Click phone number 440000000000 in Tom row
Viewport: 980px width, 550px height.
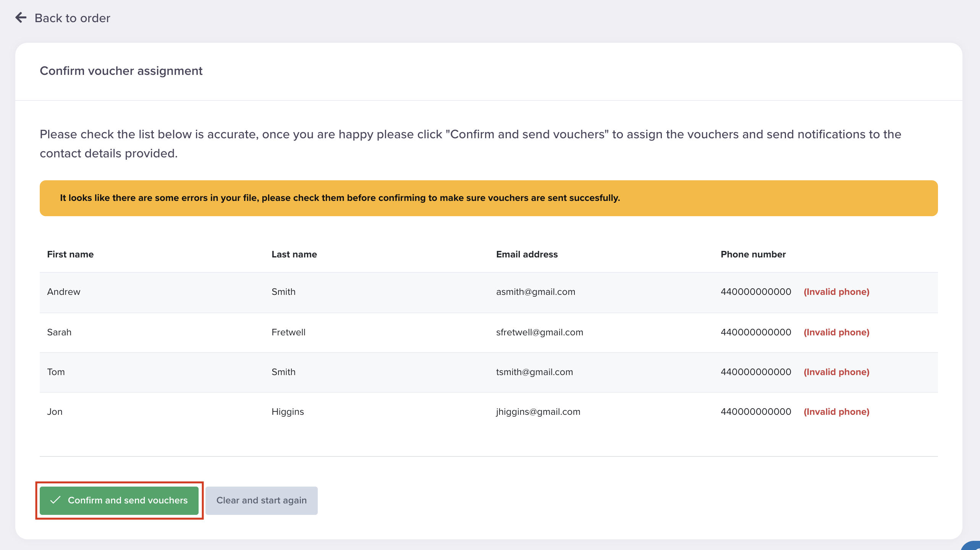coord(756,372)
